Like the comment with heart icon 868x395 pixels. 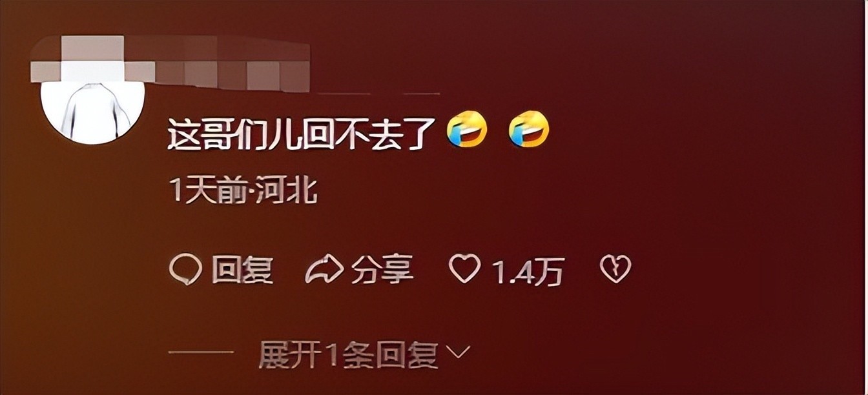pyautogui.click(x=465, y=269)
